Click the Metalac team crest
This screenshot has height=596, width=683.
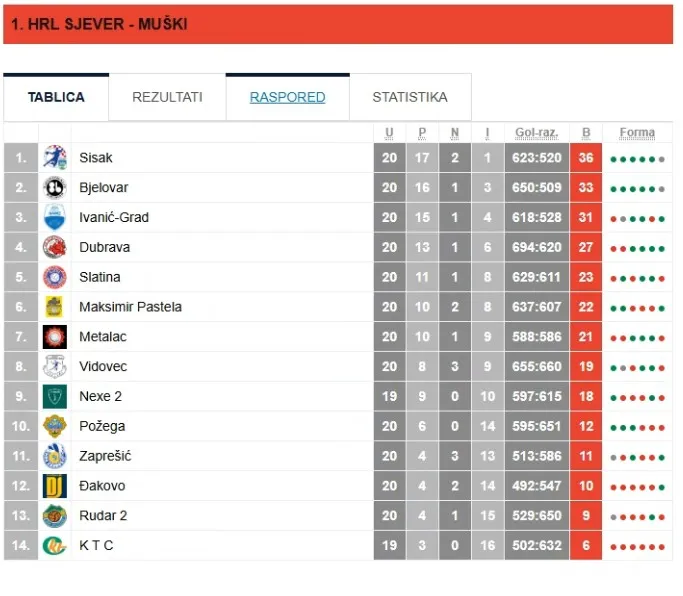54,337
